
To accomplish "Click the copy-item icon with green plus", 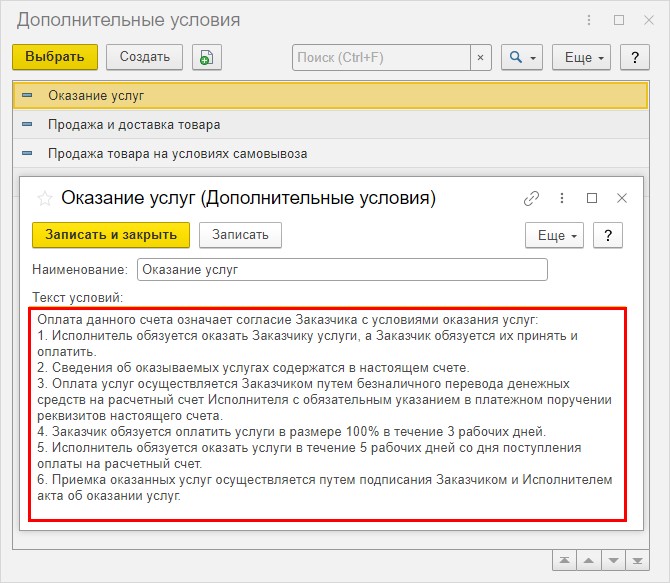I will 207,57.
